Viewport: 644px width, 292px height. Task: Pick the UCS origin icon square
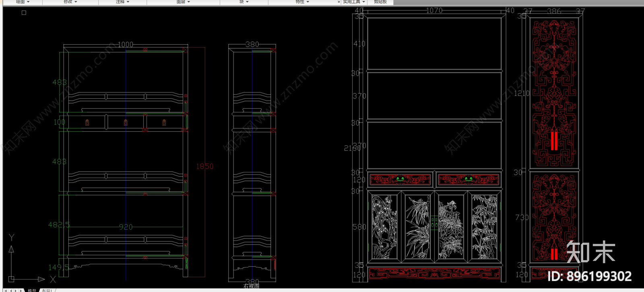pos(11,279)
